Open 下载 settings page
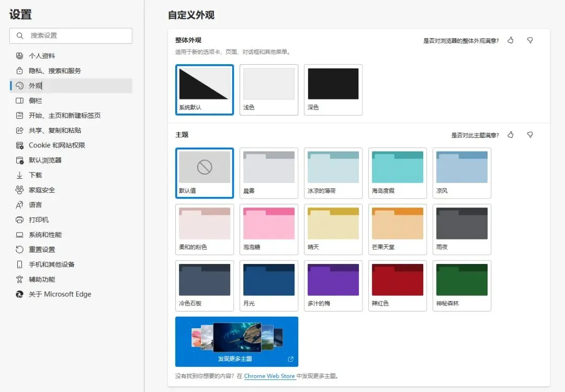The width and height of the screenshot is (565, 392). click(x=71, y=175)
